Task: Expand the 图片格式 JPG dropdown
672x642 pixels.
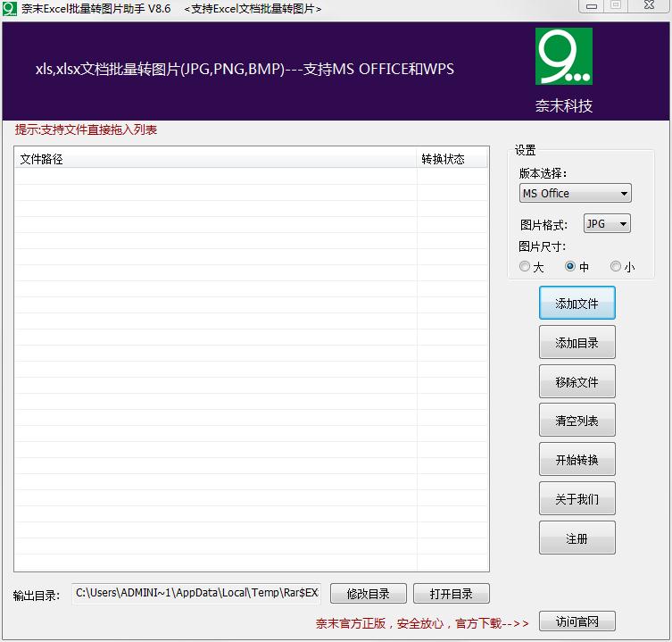Action: pos(607,224)
